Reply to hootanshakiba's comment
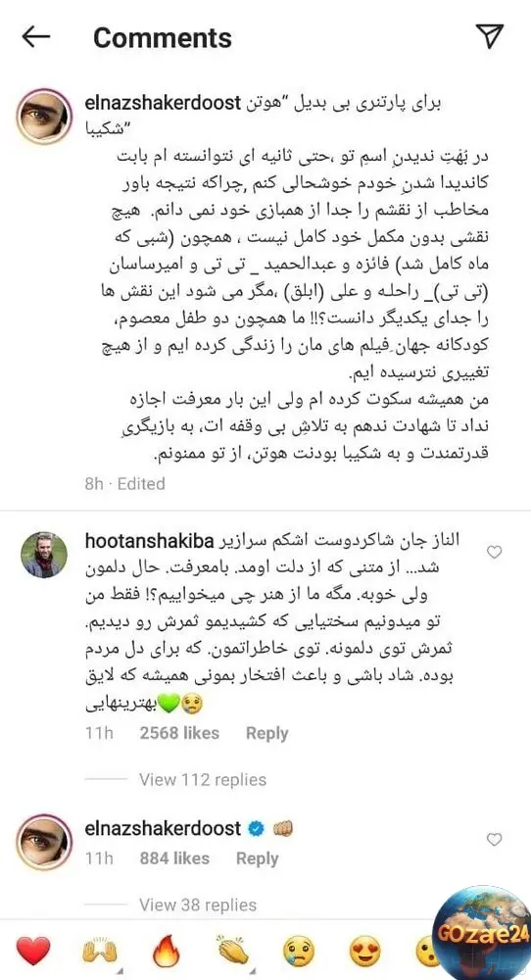 (266, 733)
